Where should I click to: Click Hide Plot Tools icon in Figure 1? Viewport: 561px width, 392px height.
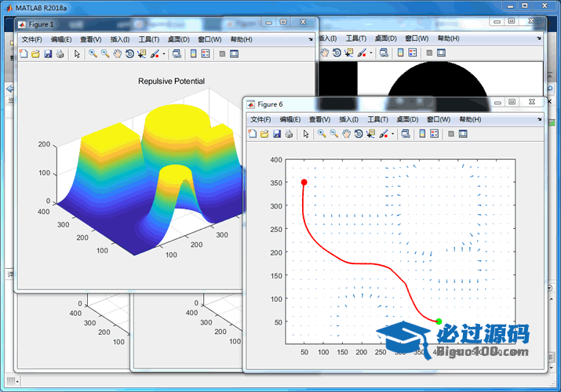pyautogui.click(x=222, y=54)
